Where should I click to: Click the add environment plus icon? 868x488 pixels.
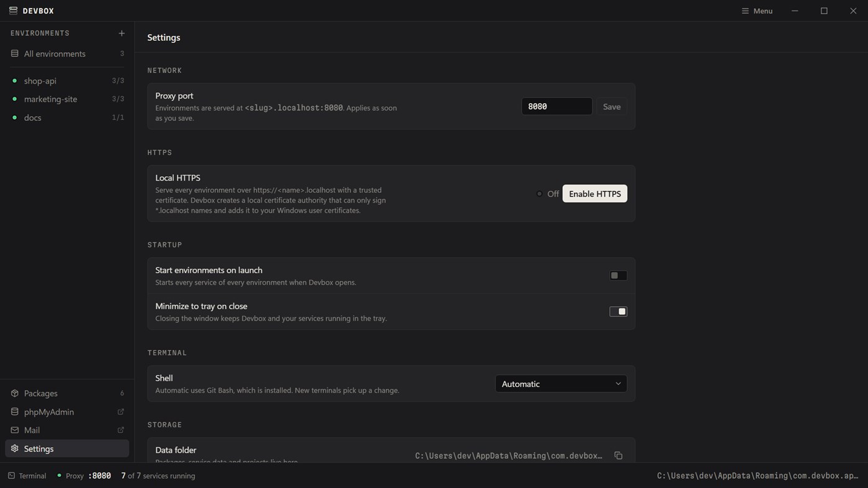[122, 33]
